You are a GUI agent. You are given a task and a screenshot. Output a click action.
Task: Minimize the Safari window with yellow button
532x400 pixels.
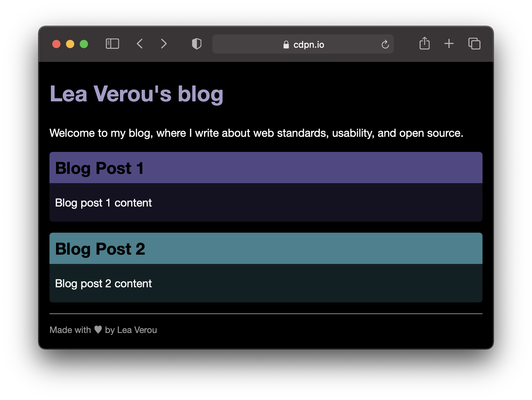(x=70, y=44)
